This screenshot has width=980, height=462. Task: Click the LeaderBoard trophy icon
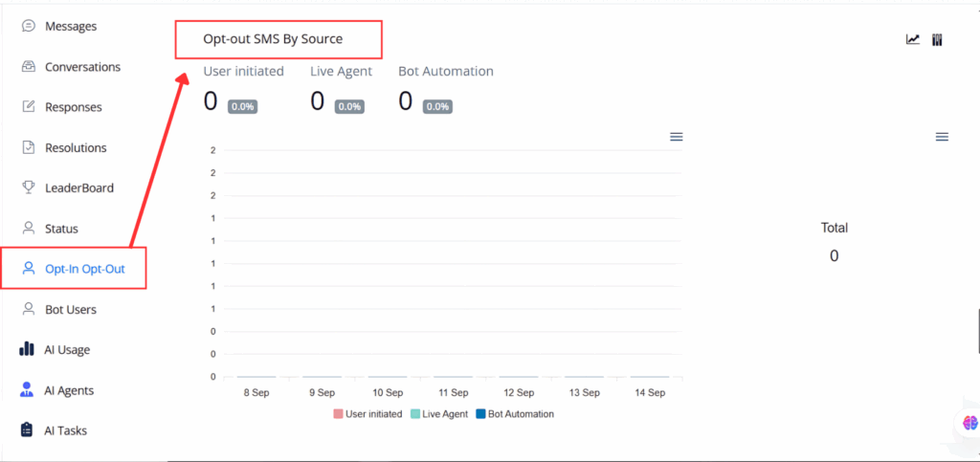pos(28,187)
